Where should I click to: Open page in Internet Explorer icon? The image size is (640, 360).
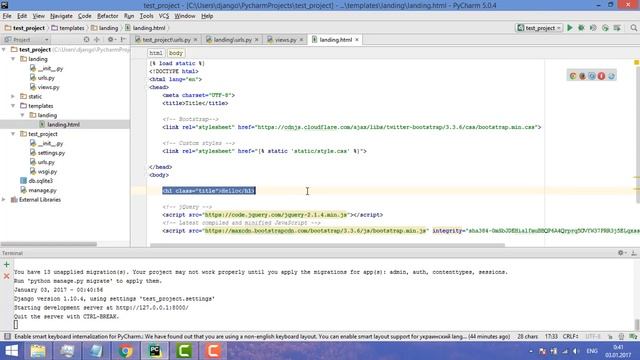coord(611,76)
